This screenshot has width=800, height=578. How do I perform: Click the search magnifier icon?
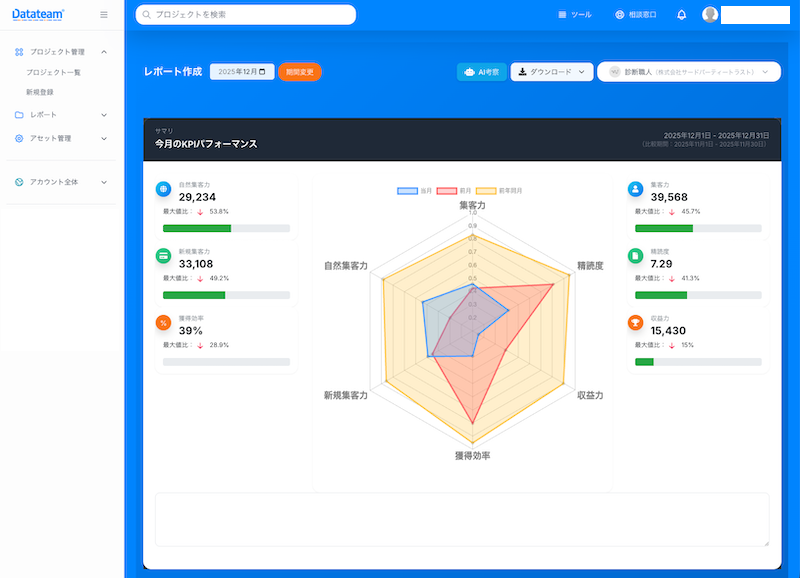146,15
